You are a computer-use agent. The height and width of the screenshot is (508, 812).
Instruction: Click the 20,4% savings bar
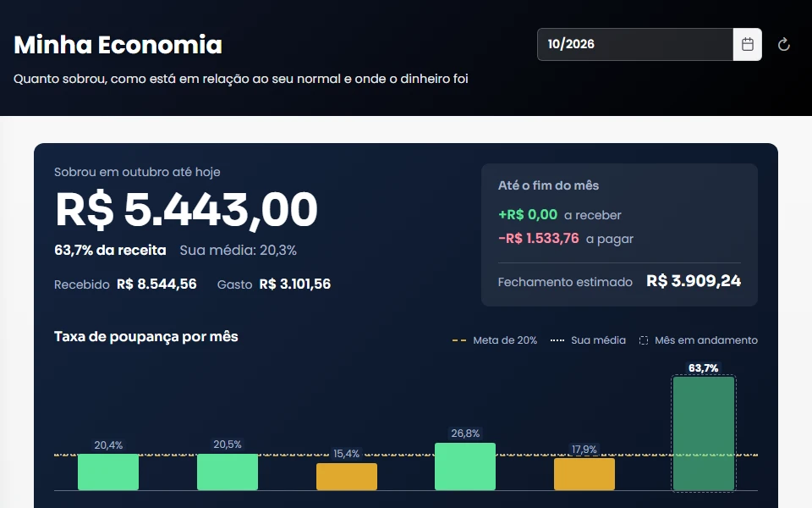coord(108,472)
